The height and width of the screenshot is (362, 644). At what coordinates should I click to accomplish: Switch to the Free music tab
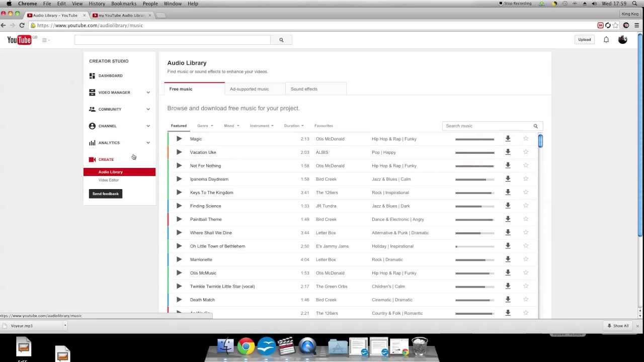tap(195, 89)
